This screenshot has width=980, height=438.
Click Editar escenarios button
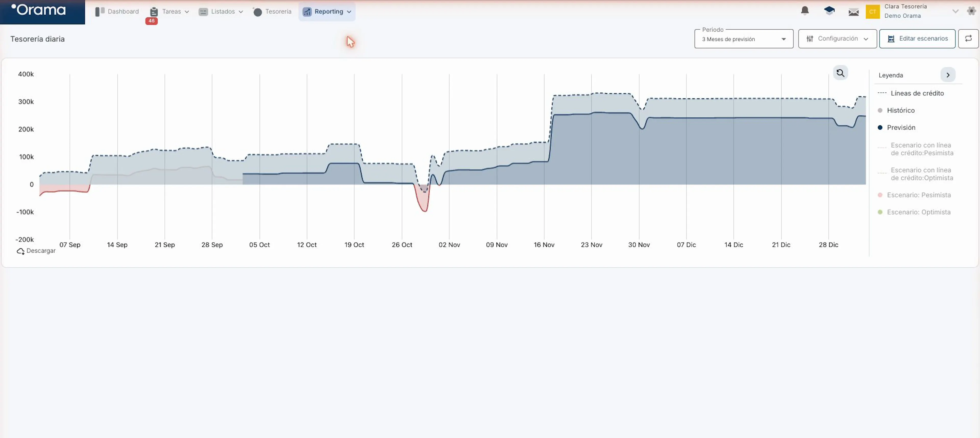917,39
